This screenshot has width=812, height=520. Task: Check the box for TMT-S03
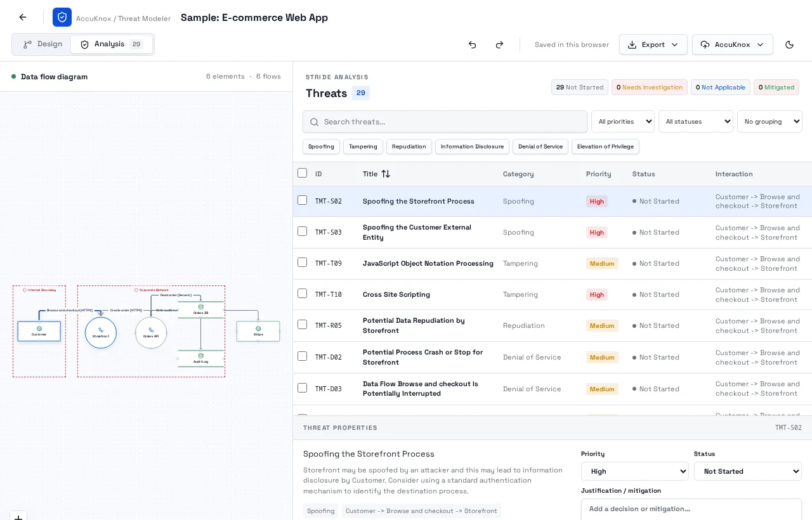pos(303,231)
